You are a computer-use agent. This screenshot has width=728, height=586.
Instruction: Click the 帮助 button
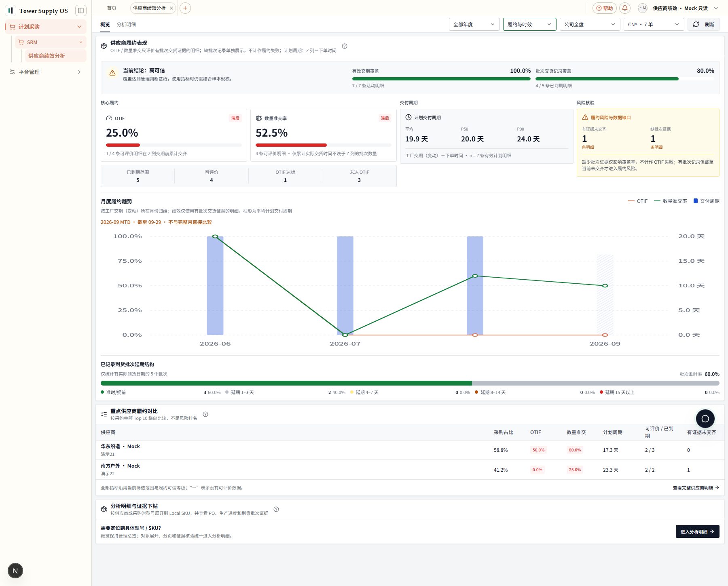tap(604, 8)
